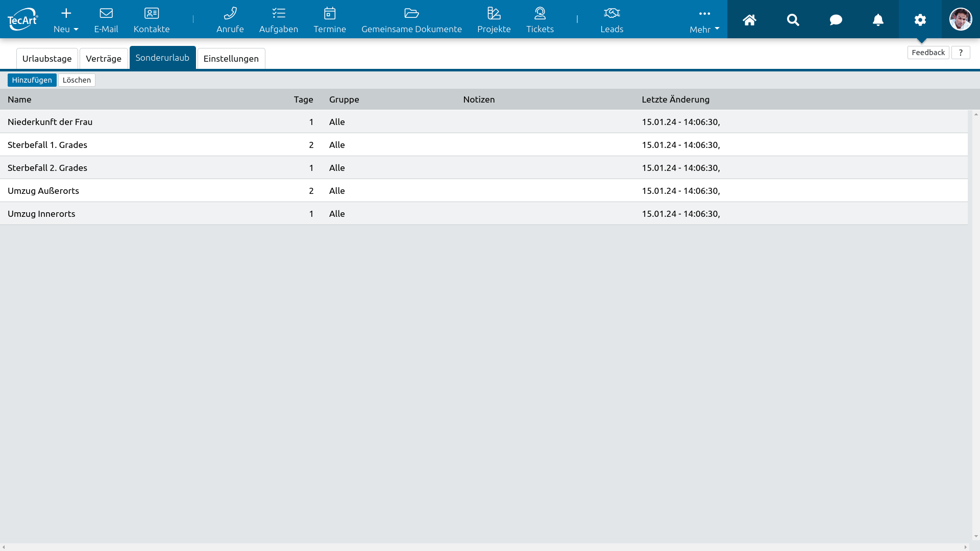Click the Löschen button
980x551 pixels.
77,80
